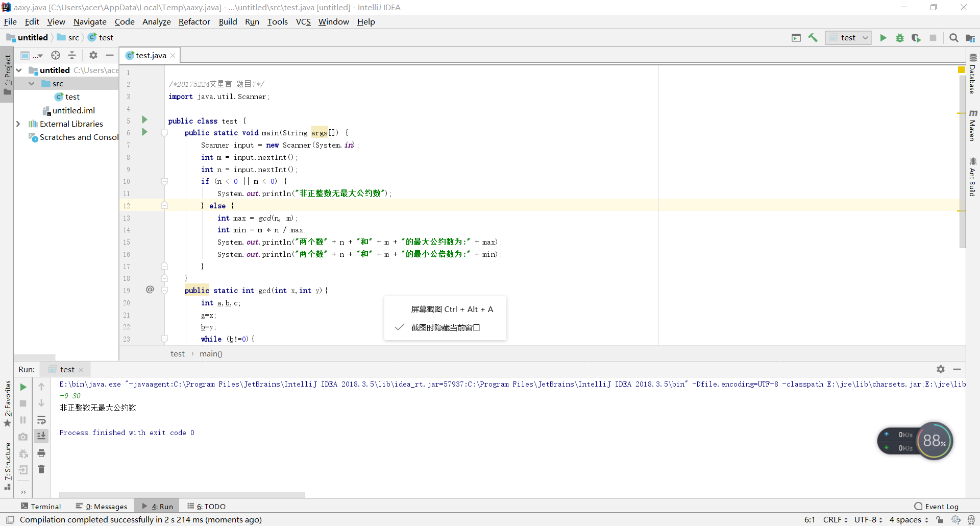Collapse the src folder node
The image size is (980, 526).
click(31, 84)
